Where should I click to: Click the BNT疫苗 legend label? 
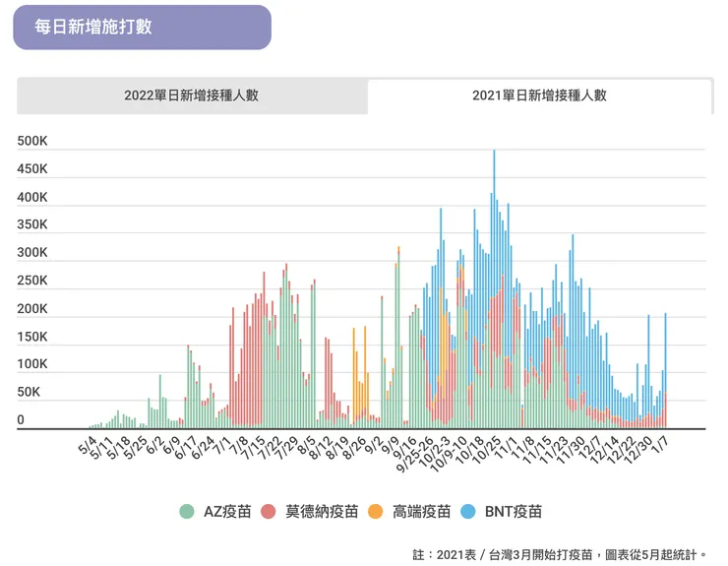(x=514, y=512)
